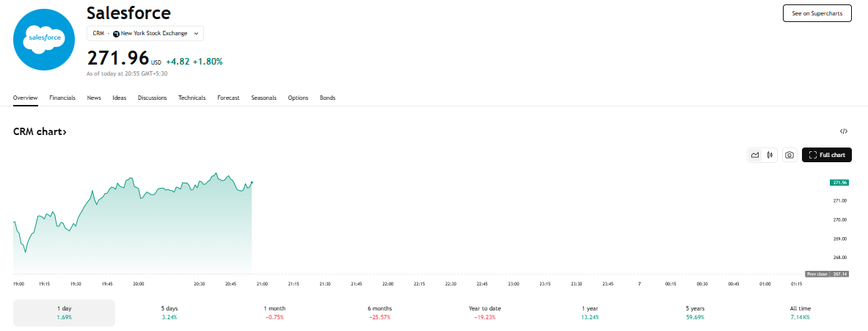Go to the Technicals tab
The height and width of the screenshot is (331, 868).
coord(192,98)
